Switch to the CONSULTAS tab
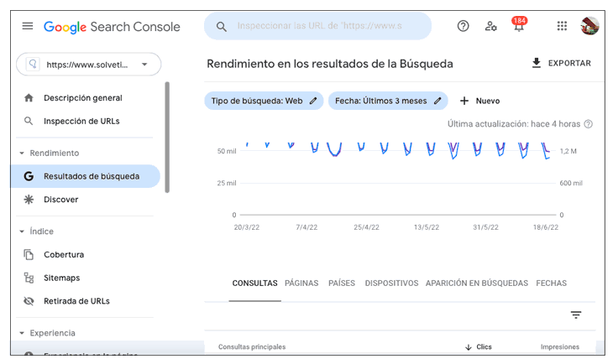 tap(255, 283)
